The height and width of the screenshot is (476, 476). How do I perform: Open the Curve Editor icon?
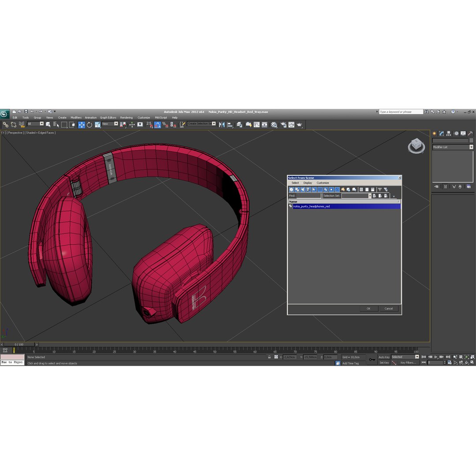(257, 124)
